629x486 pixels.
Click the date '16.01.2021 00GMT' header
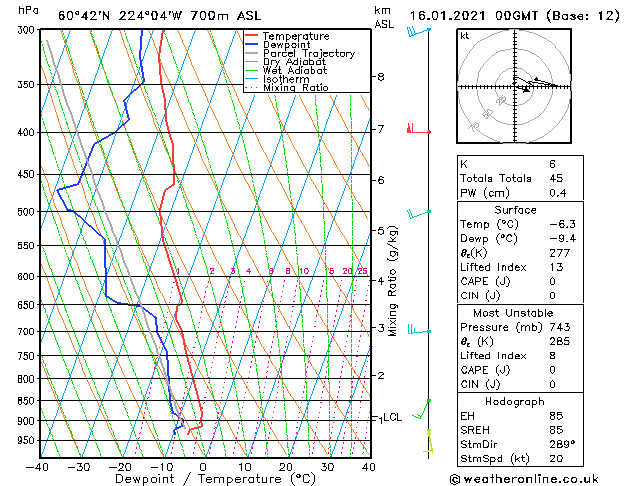[x=474, y=16]
